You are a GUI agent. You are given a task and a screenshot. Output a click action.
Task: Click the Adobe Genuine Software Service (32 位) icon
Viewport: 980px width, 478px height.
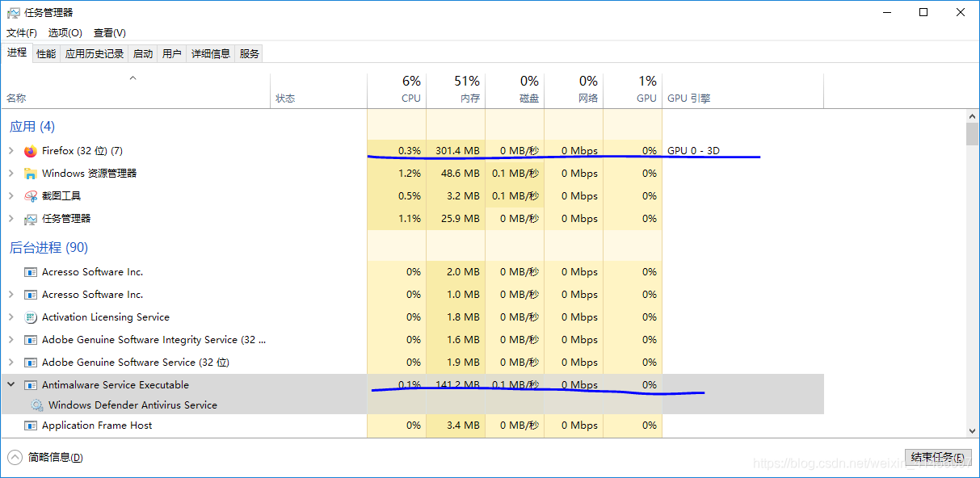click(x=31, y=363)
